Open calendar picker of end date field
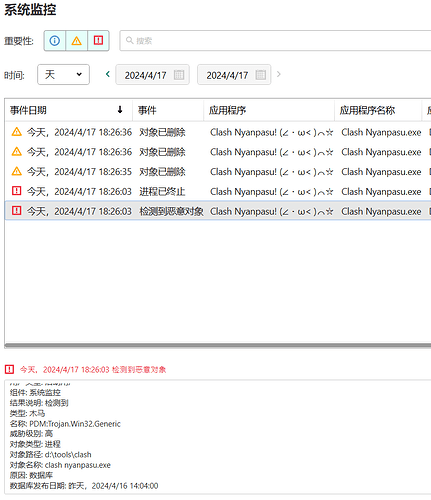Viewport: 431px width, 500px height. coord(261,75)
